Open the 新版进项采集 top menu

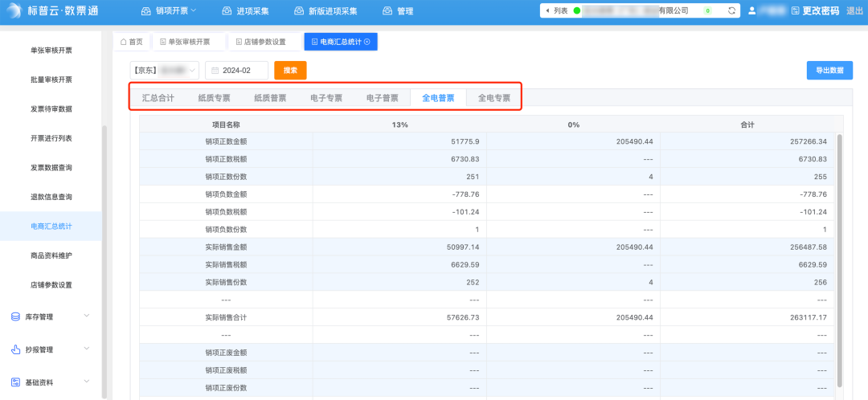(x=325, y=10)
